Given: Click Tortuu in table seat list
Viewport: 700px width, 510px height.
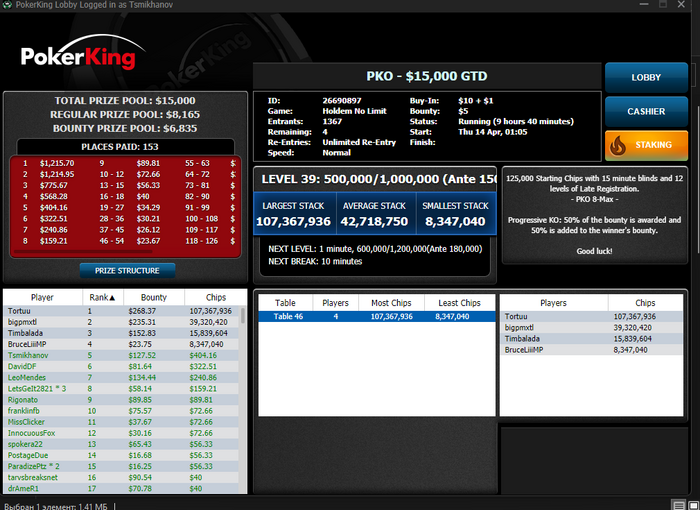Looking at the screenshot, I should [591, 317].
